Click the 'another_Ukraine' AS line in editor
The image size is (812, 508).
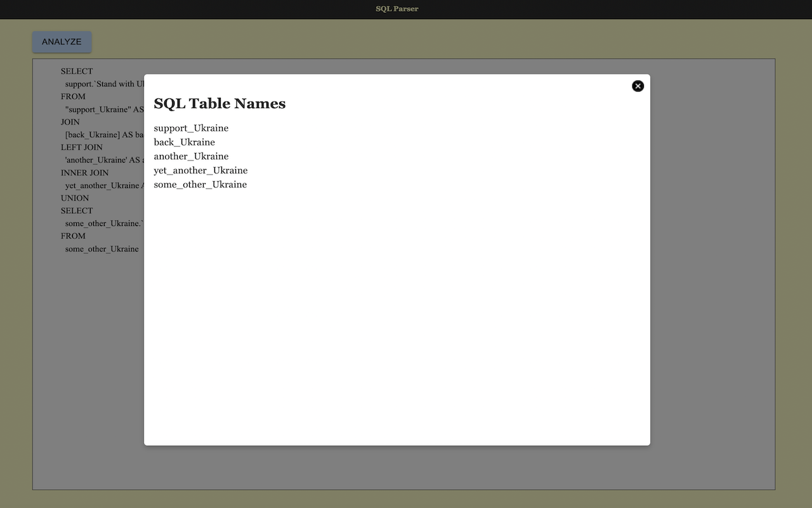pyautogui.click(x=105, y=160)
